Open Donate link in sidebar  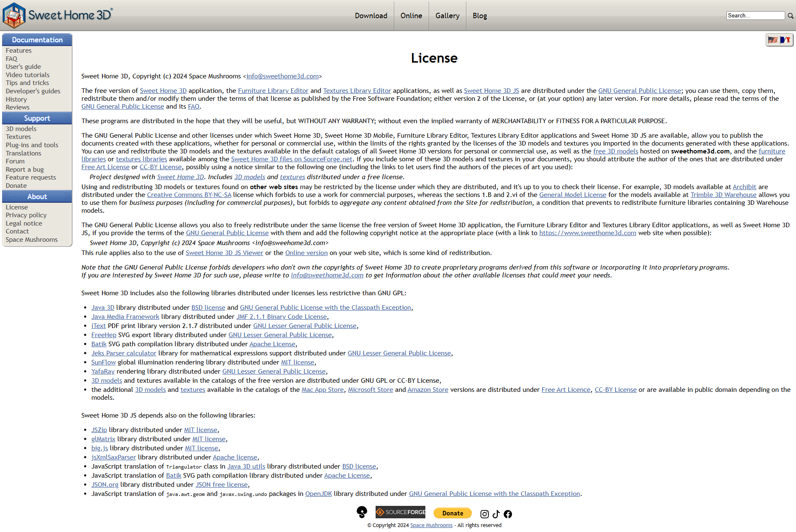tap(16, 186)
